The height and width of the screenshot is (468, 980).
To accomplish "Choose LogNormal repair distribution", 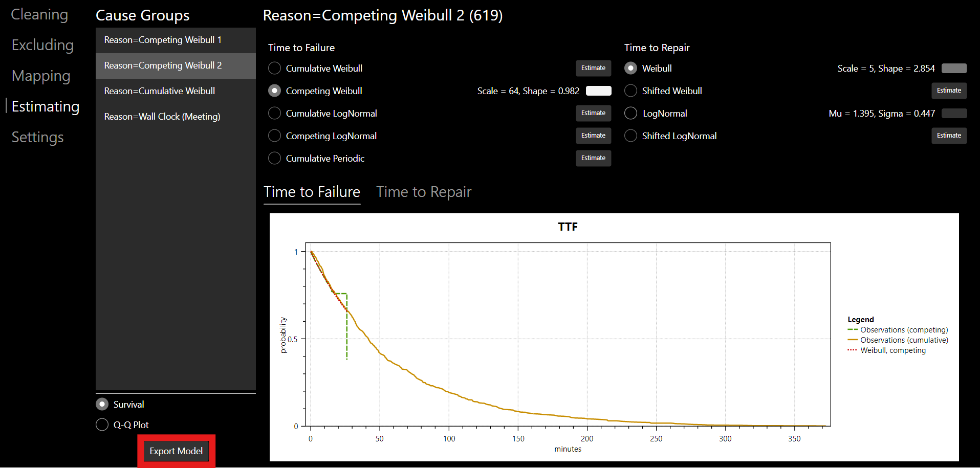I will [x=631, y=113].
